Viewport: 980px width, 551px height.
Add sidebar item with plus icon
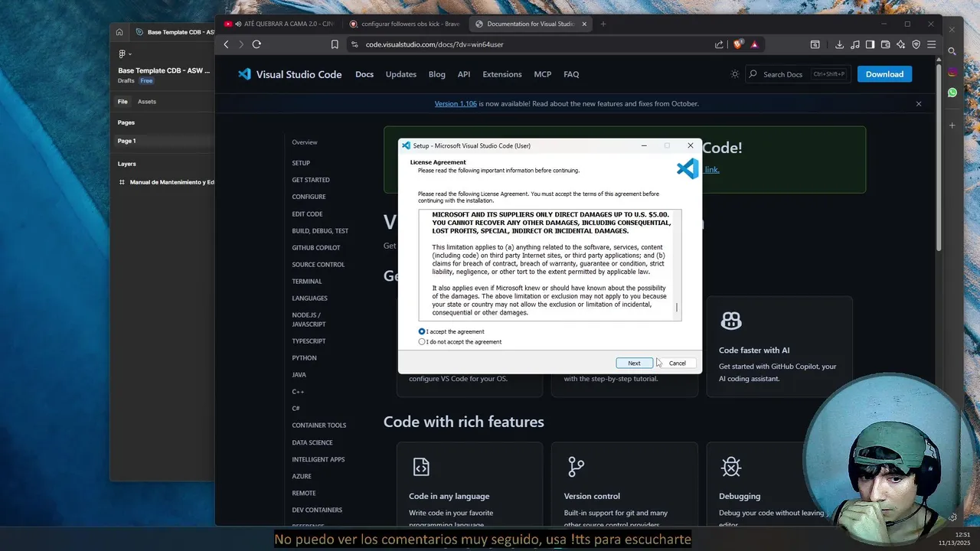coord(952,125)
